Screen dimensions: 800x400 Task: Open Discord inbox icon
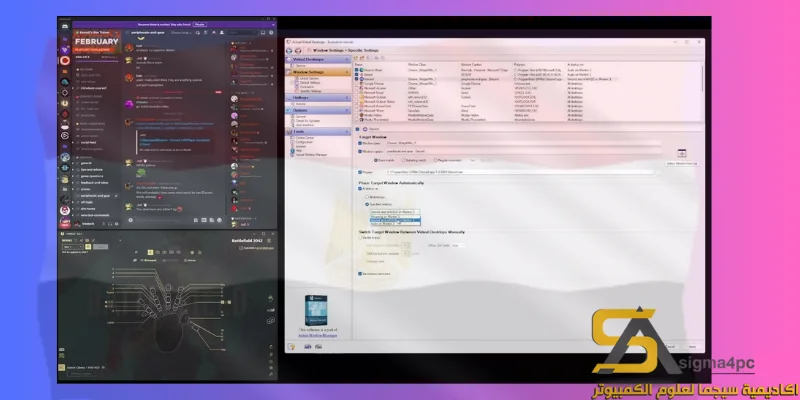pos(263,33)
